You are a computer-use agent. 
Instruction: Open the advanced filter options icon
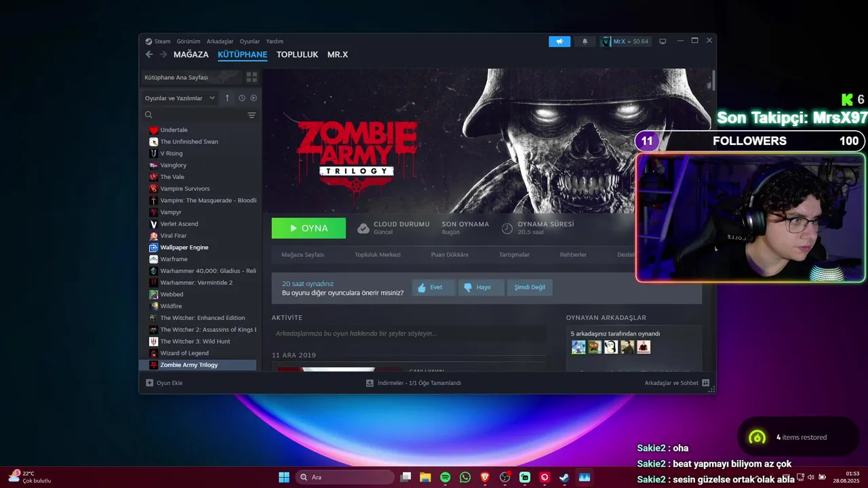click(x=252, y=115)
